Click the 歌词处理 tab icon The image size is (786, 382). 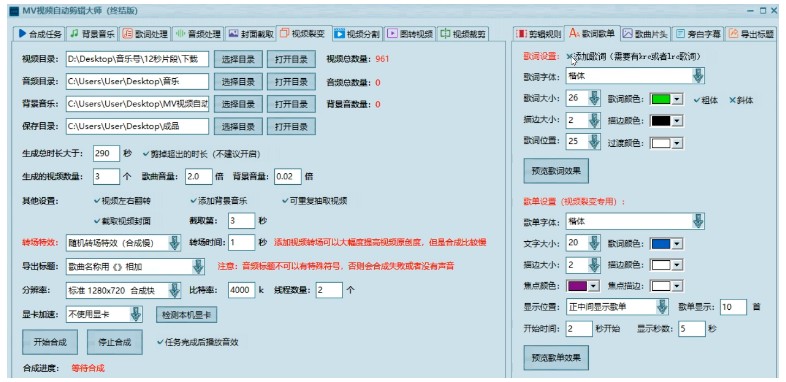[128, 34]
